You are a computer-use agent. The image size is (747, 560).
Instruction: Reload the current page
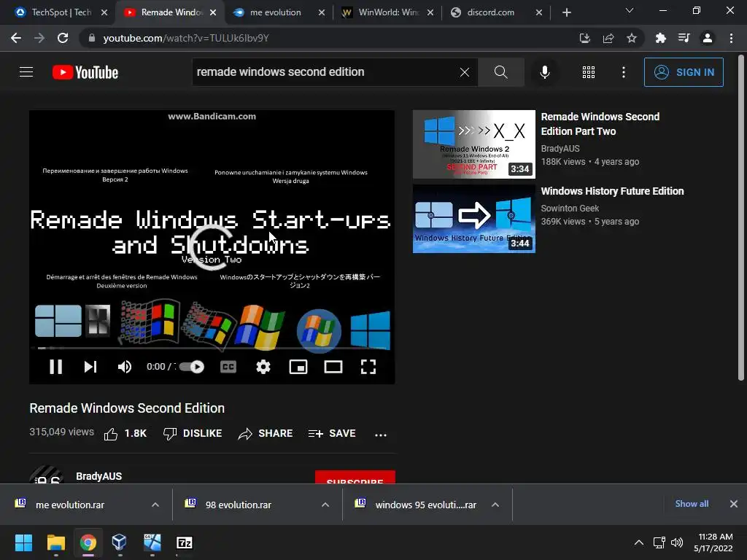[63, 38]
